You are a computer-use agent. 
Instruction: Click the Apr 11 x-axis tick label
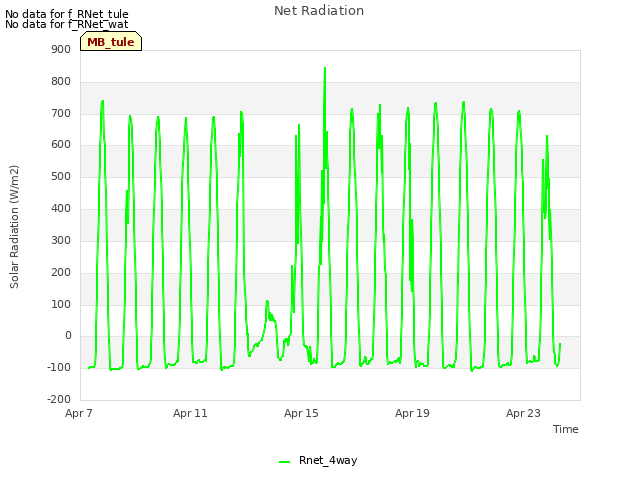pos(190,413)
